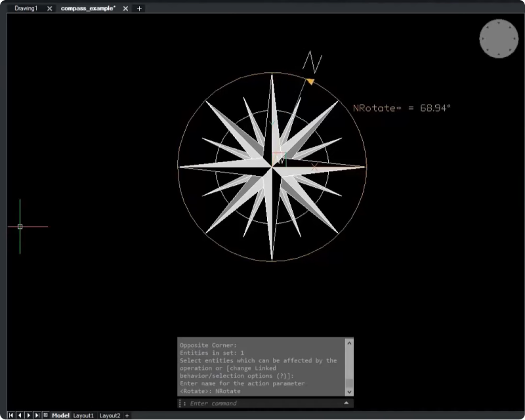Image resolution: width=525 pixels, height=420 pixels.
Task: Click the view navigator compass widget
Action: pos(499,39)
